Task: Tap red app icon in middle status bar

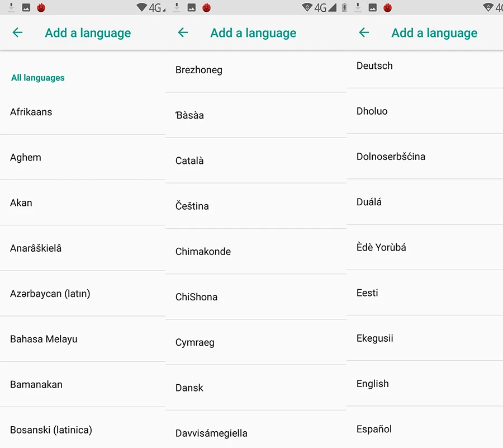Action: pyautogui.click(x=207, y=7)
